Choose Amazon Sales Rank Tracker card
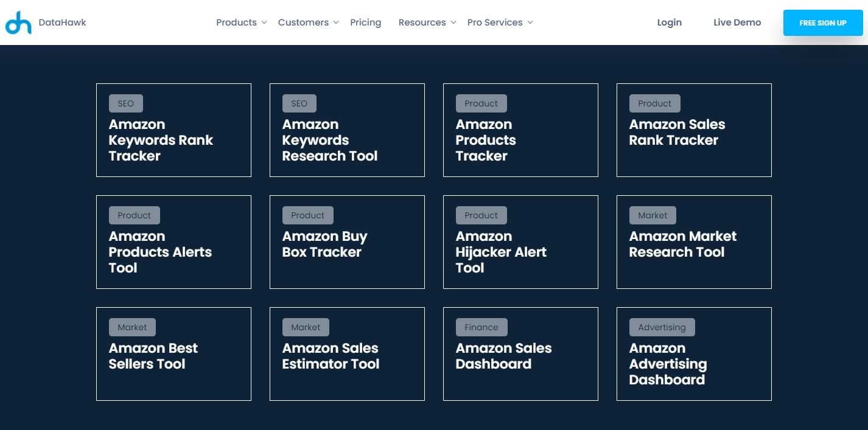 (x=694, y=130)
